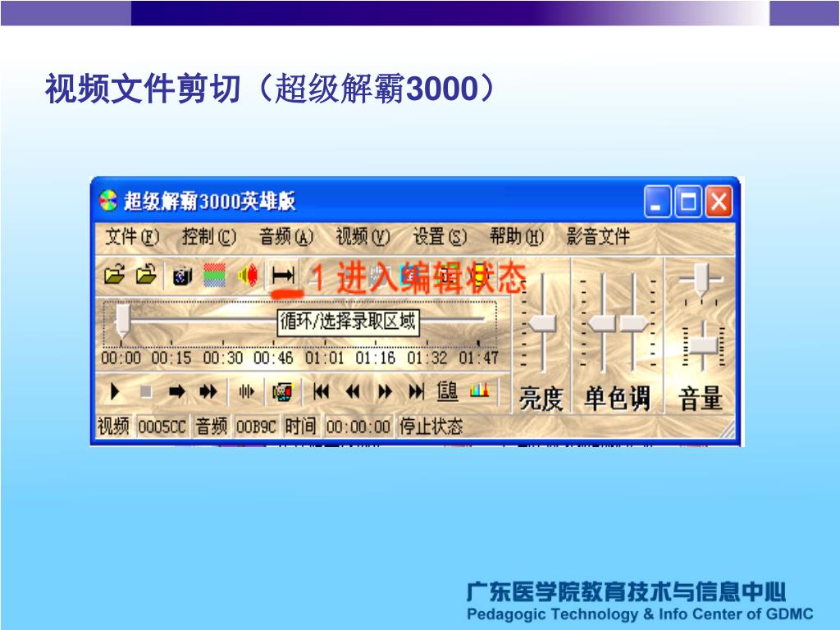Click the underlined 信息 info icon
840x630 pixels.
coord(447,391)
